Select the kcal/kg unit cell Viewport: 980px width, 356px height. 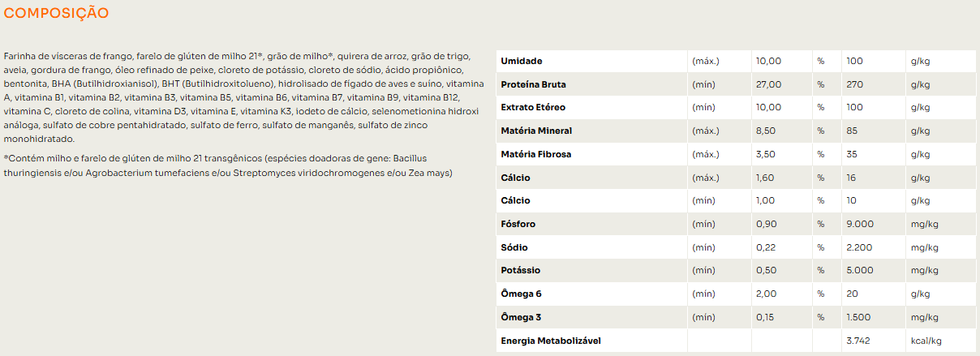pos(926,341)
